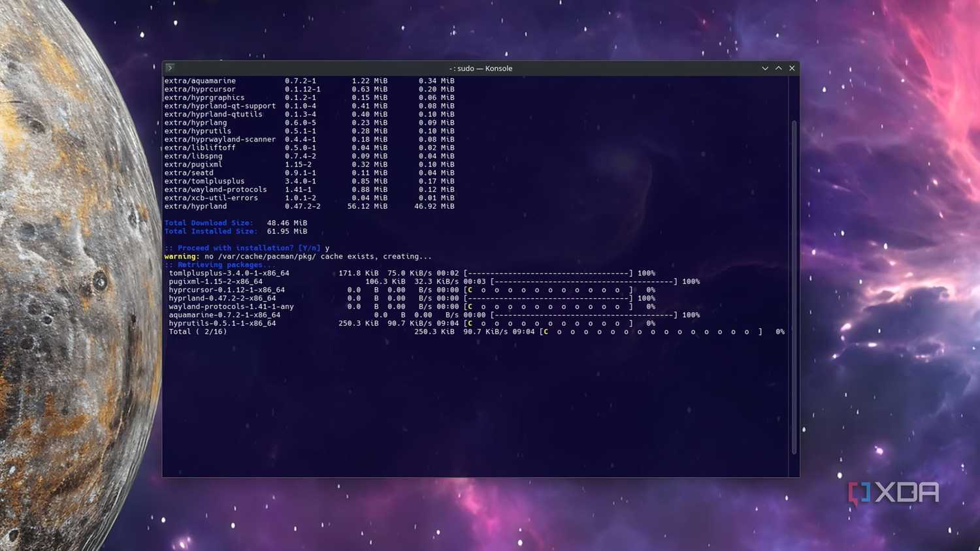The width and height of the screenshot is (980, 551).
Task: Click tomlplusplus-3.4.0-1-x86_64 progress bar
Action: pos(548,274)
